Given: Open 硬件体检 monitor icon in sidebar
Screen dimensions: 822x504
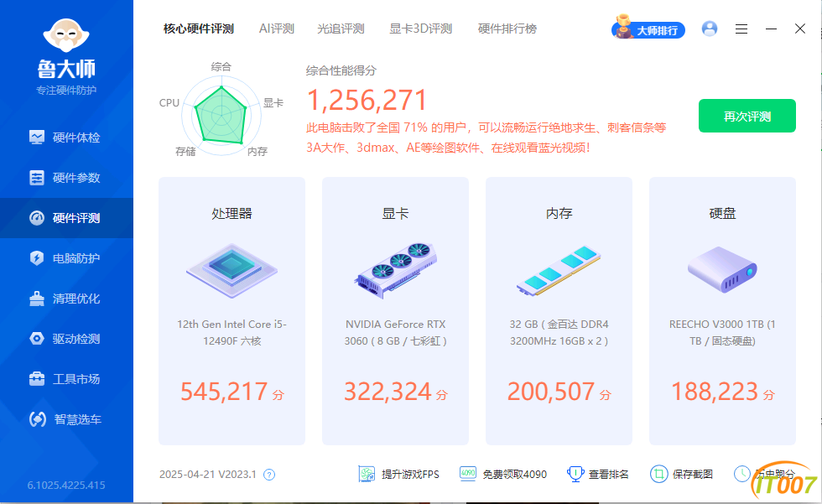Looking at the screenshot, I should 37,138.
